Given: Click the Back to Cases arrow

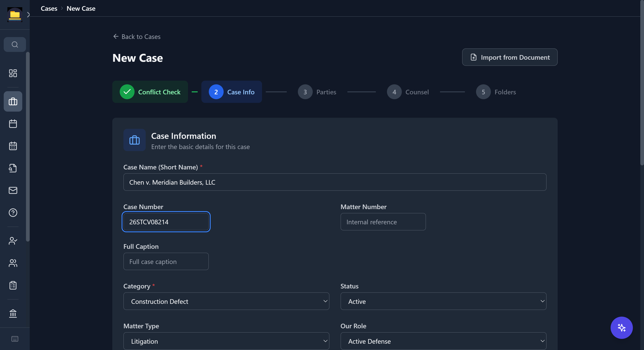Looking at the screenshot, I should 116,37.
